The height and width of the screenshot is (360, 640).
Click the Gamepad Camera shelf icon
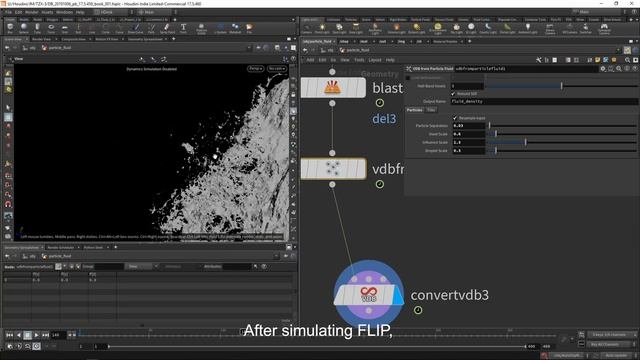604,29
